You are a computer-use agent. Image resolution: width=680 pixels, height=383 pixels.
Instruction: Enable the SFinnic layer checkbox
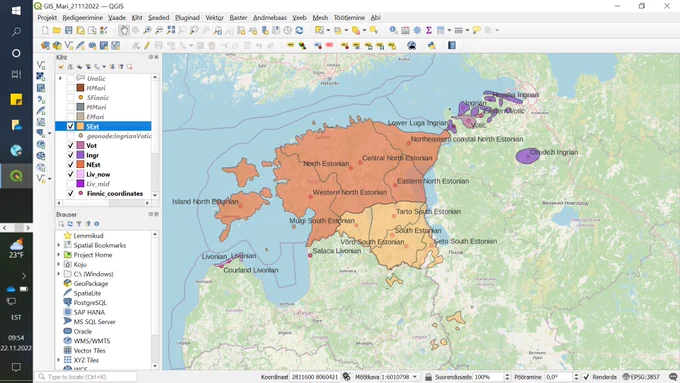(70, 98)
